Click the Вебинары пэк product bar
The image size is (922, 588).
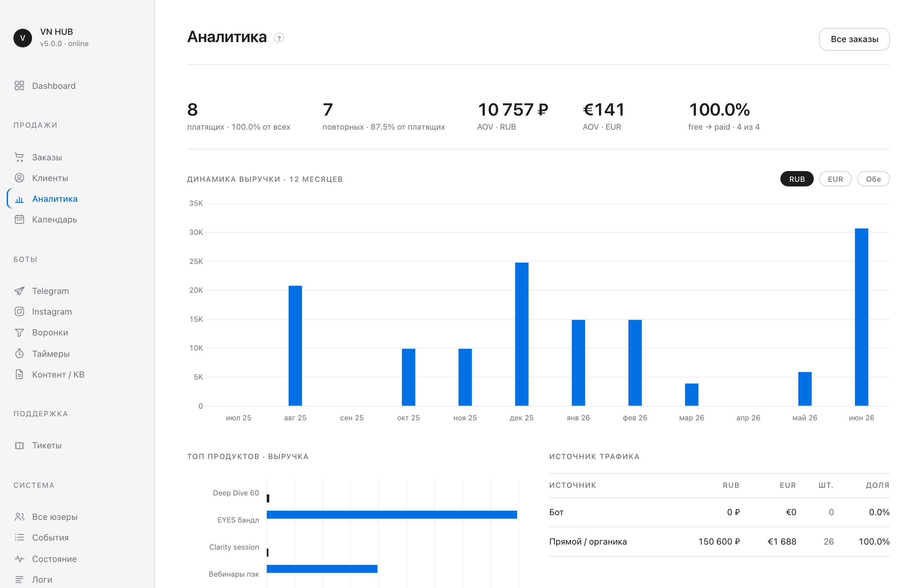click(x=322, y=569)
